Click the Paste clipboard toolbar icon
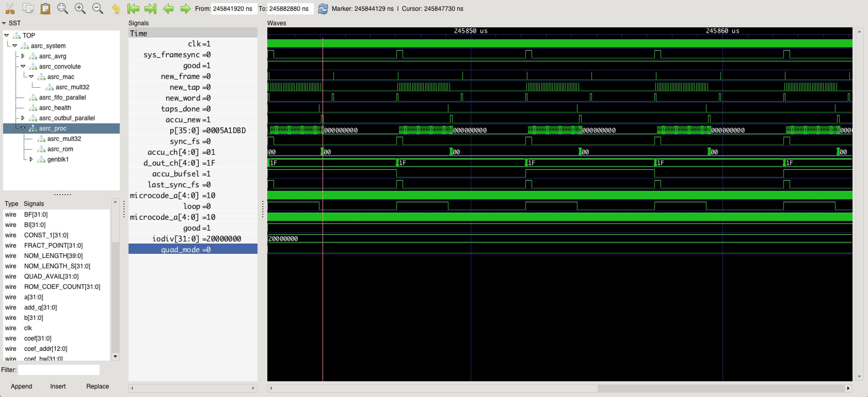This screenshot has height=397, width=868. point(45,9)
